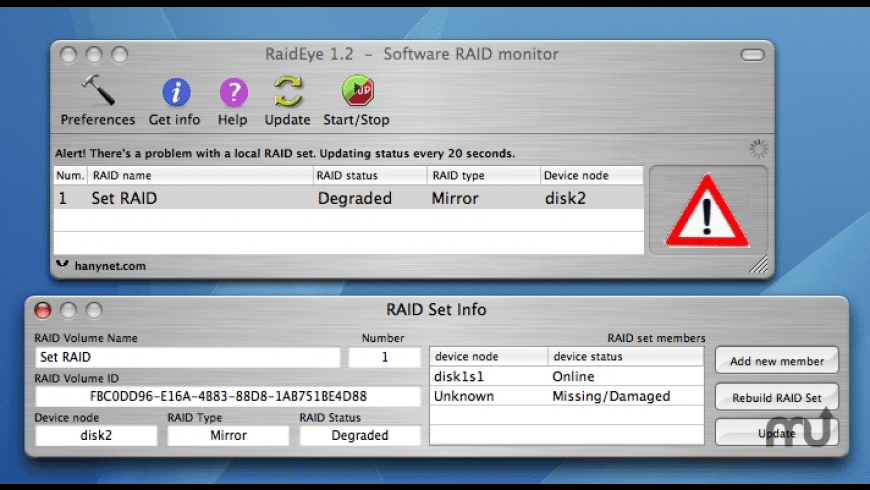Click the Get info icon

(175, 94)
